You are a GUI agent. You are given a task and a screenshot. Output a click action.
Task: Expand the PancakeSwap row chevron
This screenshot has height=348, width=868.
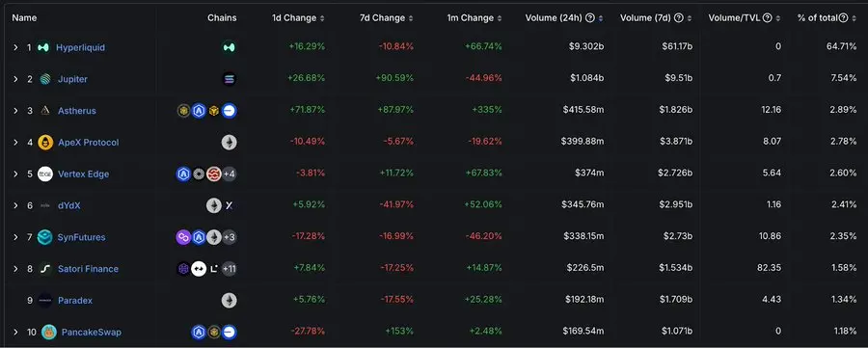pos(16,332)
